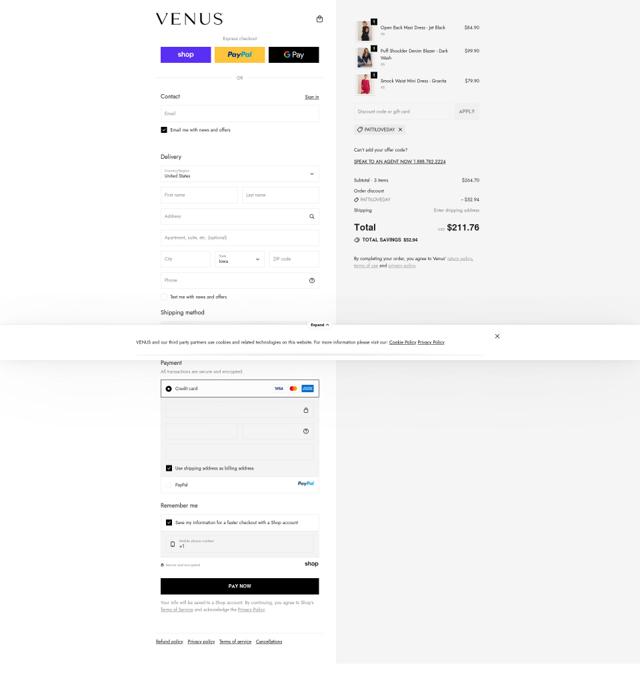Image resolution: width=640 pixels, height=699 pixels.
Task: Open the Country/Region dropdown
Action: pos(240,174)
